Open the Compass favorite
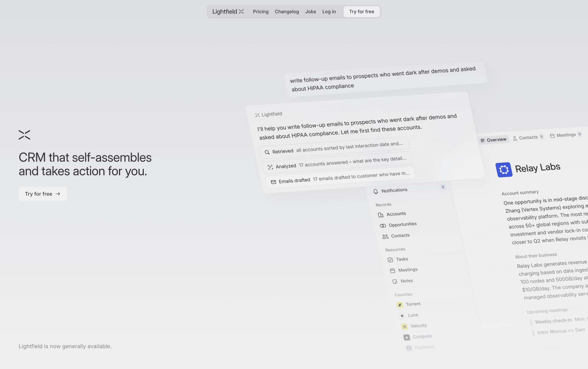Screen dimensions: 588x369 click(422, 337)
